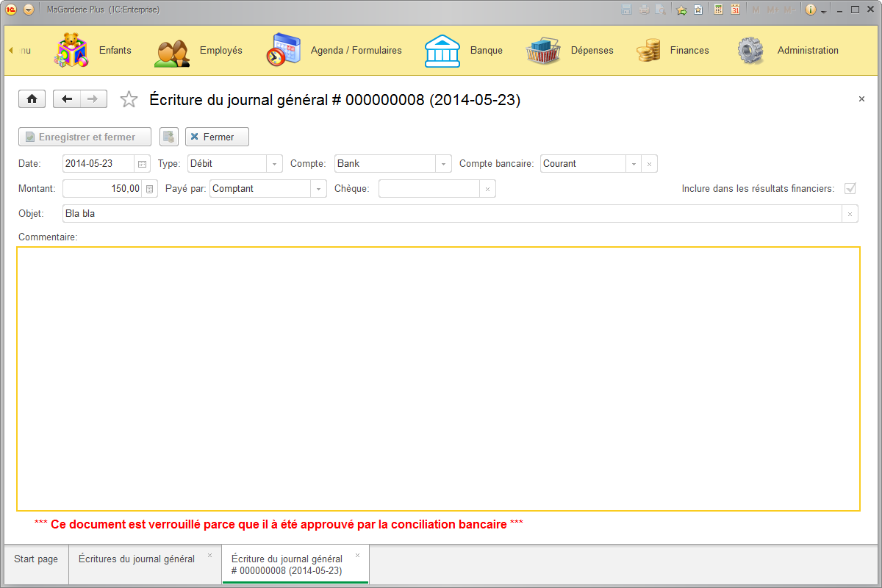Image resolution: width=882 pixels, height=588 pixels.
Task: Open the Banque section
Action: (x=486, y=50)
